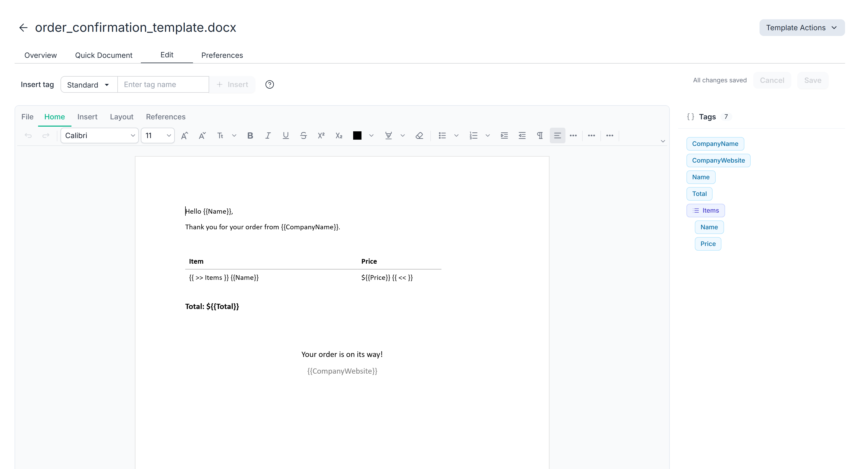Select the CompanyName tag

715,144
